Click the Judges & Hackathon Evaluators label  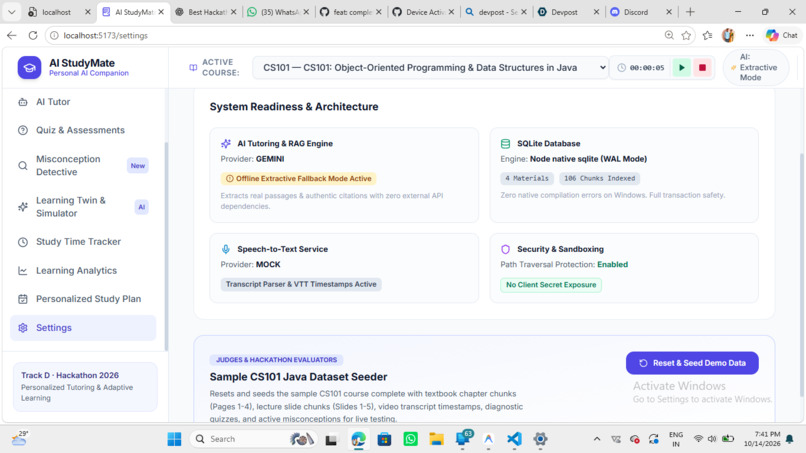pos(277,360)
